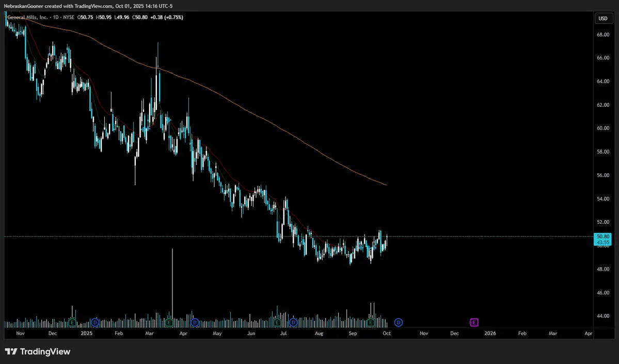Click the blue dividend D marker in July
Image resolution: width=619 pixels, height=364 pixels.
[x=293, y=323]
